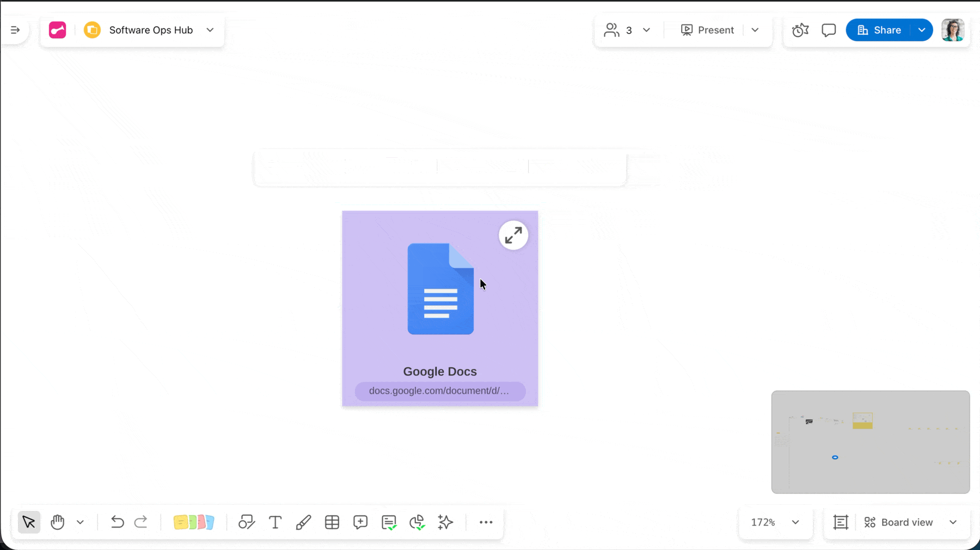
Task: Pick the freehand pen tool
Action: tap(303, 522)
